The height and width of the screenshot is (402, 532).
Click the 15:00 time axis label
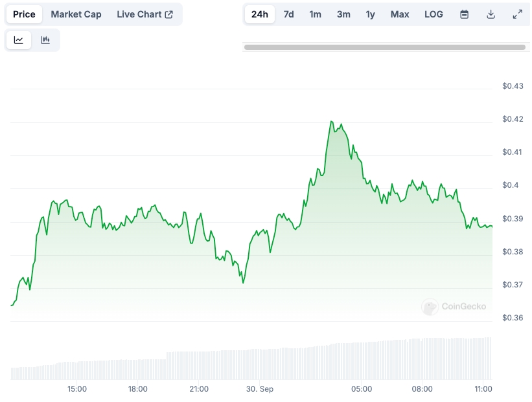77,389
